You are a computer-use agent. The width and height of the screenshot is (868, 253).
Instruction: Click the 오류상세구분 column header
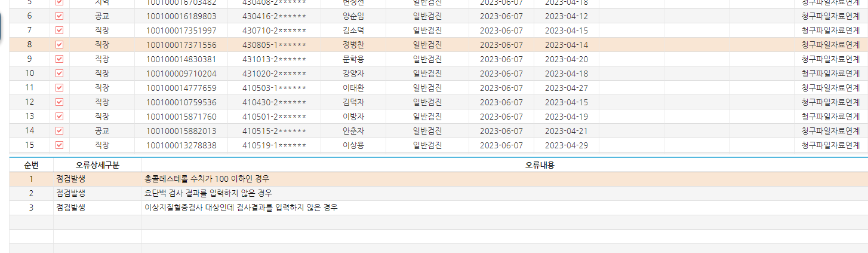pyautogui.click(x=97, y=164)
